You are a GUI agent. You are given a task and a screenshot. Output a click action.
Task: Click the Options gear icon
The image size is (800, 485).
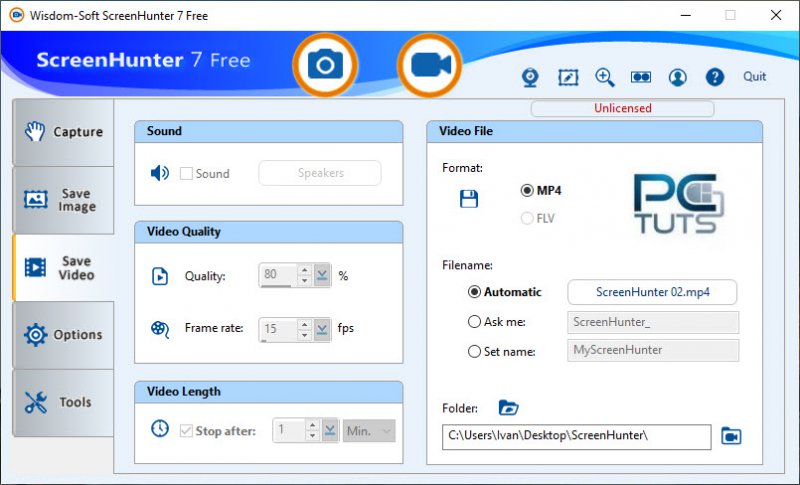[35, 335]
